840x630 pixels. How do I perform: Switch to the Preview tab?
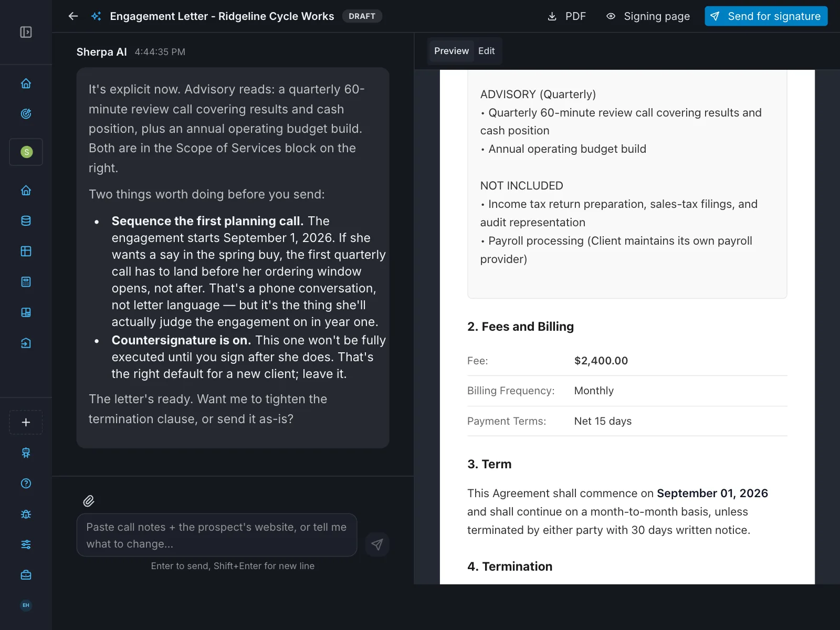451,51
